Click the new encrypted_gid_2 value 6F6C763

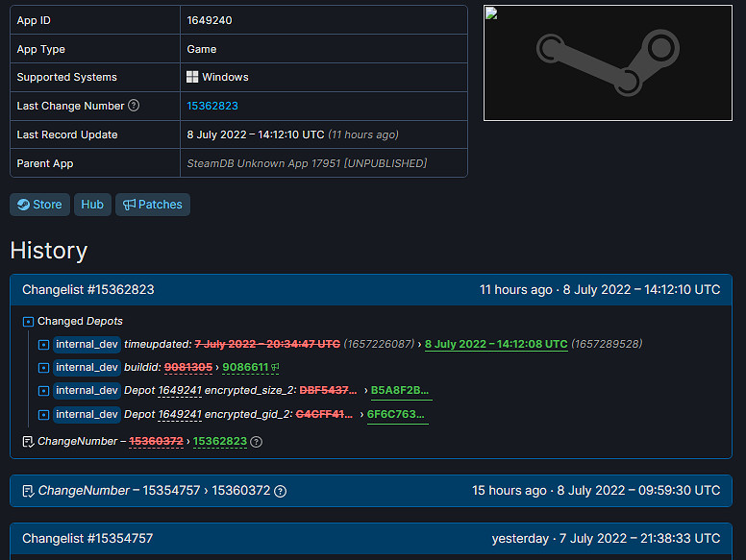point(397,415)
